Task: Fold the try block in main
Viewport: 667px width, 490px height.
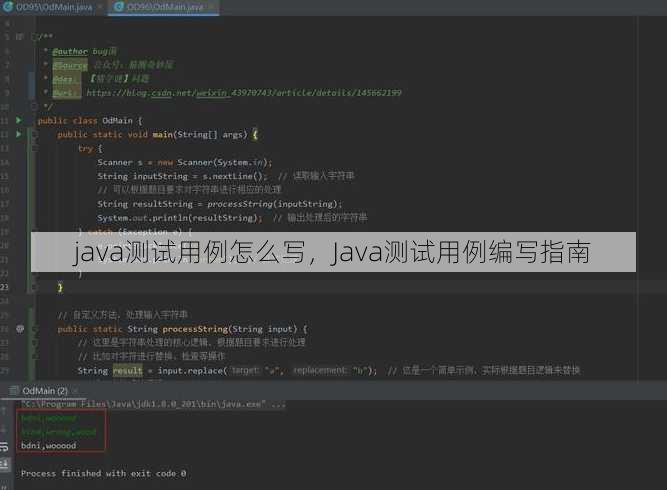Action: point(34,148)
